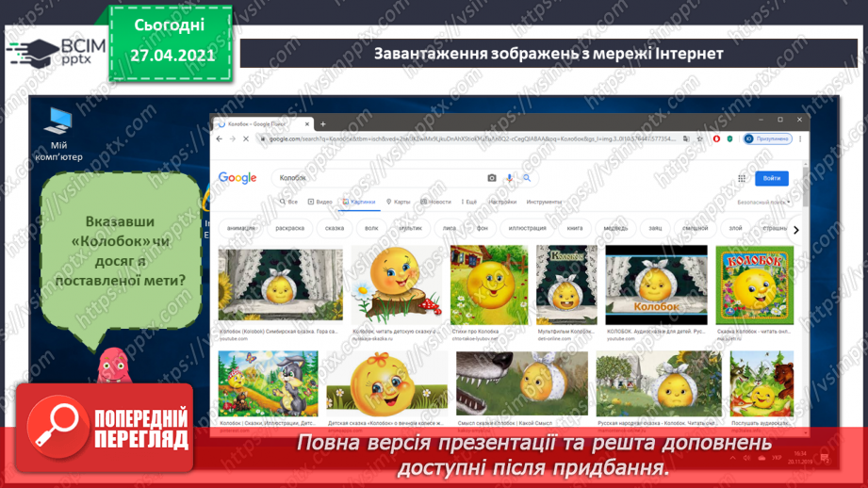Open the Симбирская сказка Колобок window thumbnail

[x=281, y=285]
